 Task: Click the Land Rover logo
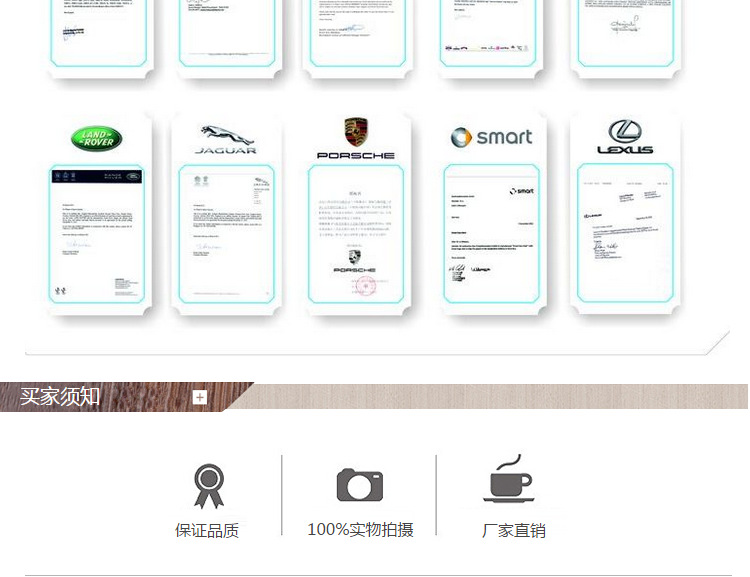click(x=97, y=139)
